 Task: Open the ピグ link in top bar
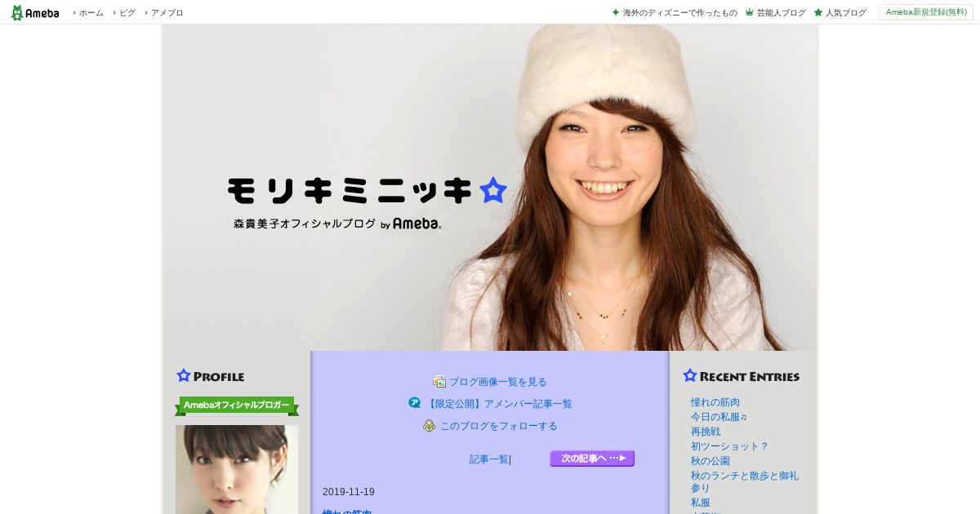pos(127,13)
